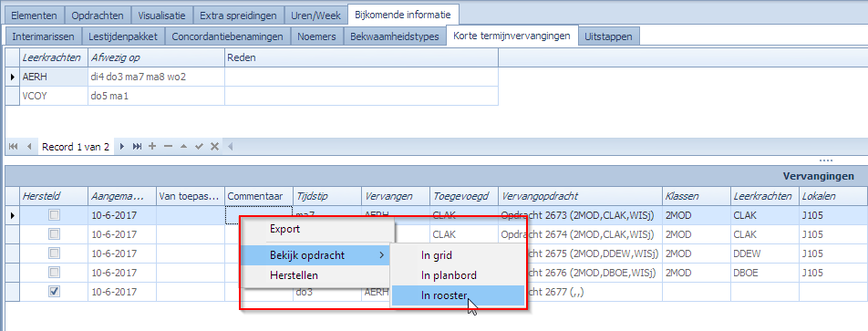Tick Hersteld checkbox for Opdracht 2674 row
868x331 pixels.
[x=55, y=234]
